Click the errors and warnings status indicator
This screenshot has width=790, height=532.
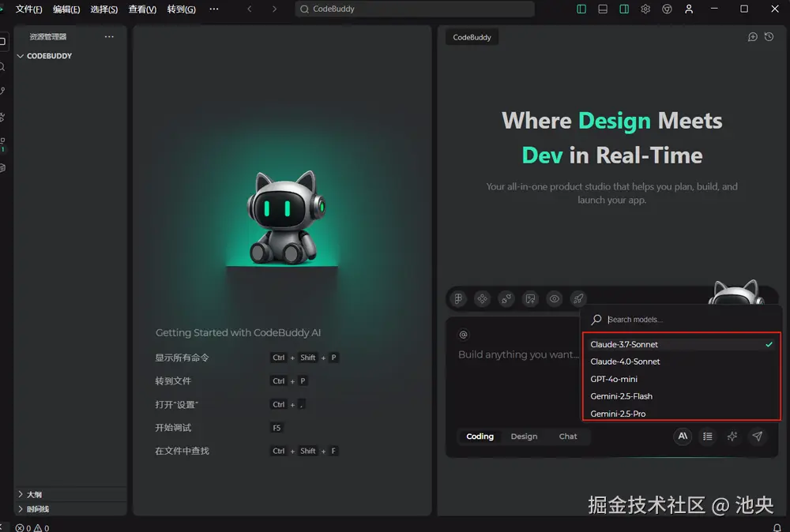(x=32, y=527)
